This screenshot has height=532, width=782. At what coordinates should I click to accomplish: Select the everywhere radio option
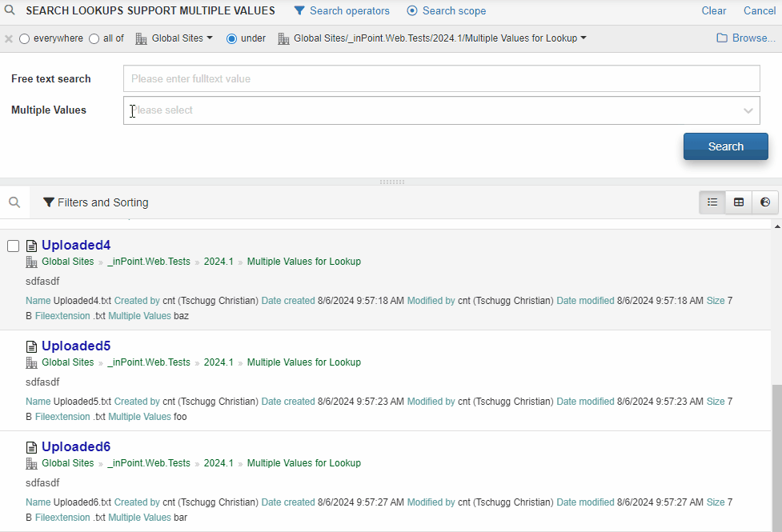coord(25,38)
